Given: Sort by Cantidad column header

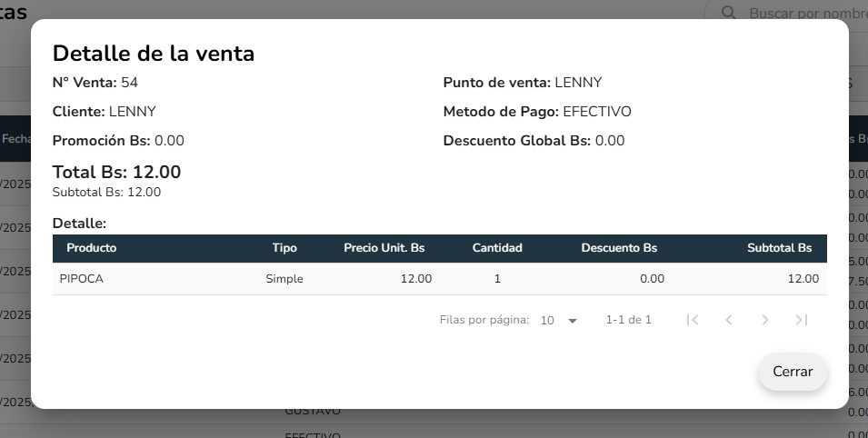Looking at the screenshot, I should coord(497,248).
